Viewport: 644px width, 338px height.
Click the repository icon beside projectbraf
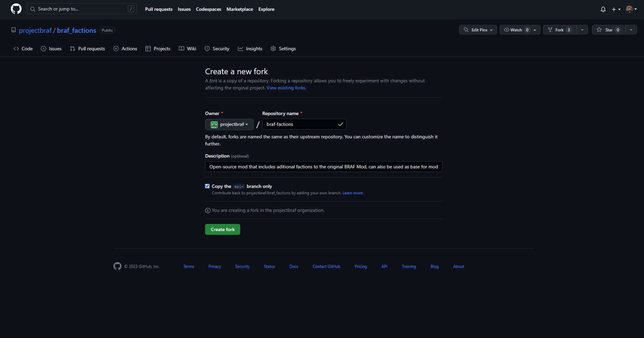click(13, 30)
